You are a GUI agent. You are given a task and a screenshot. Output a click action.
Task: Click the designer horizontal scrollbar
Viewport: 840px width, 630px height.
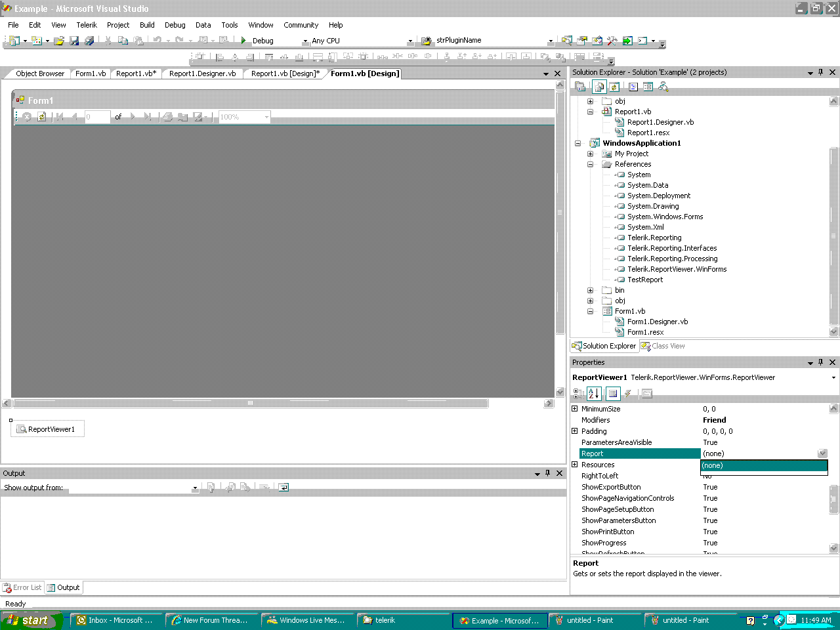tap(278, 403)
